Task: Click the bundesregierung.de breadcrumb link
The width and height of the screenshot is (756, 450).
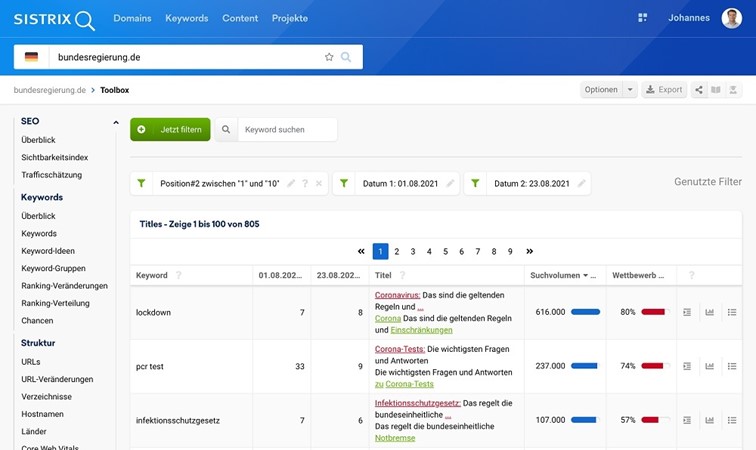Action: (x=50, y=90)
